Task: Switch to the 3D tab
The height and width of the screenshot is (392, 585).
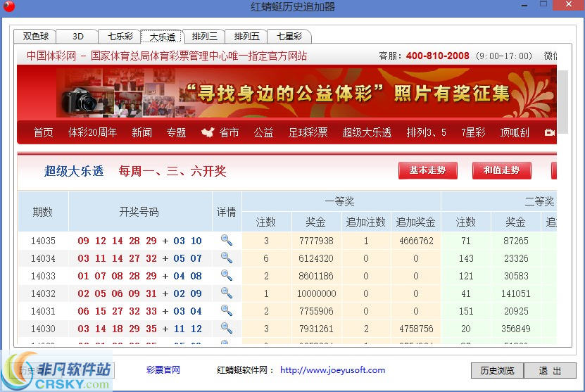Action: click(x=77, y=36)
